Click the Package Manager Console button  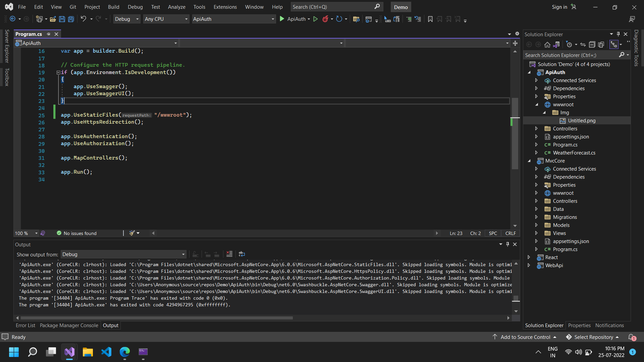tap(68, 325)
